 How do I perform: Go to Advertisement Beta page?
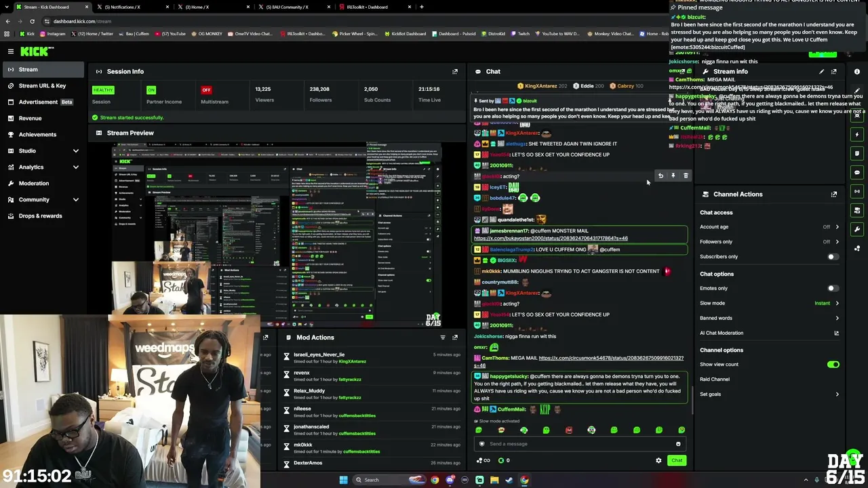tap(43, 102)
